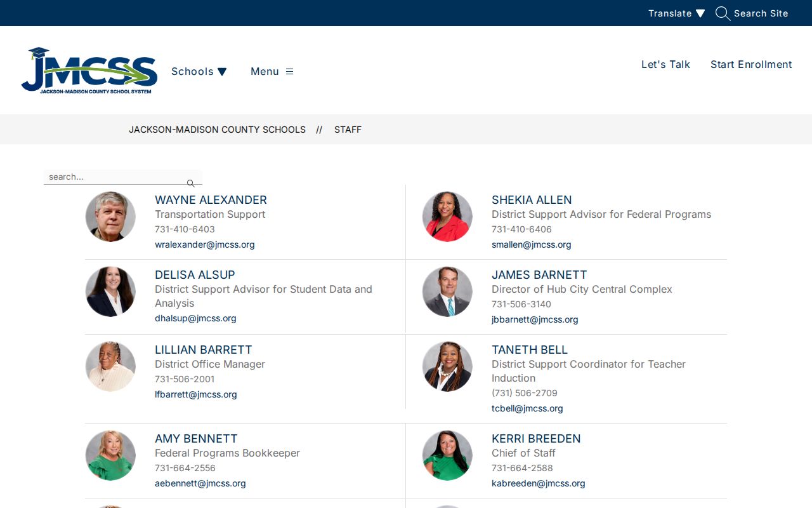Open Delisa Alsup's name heading
This screenshot has width=812, height=508.
[195, 275]
